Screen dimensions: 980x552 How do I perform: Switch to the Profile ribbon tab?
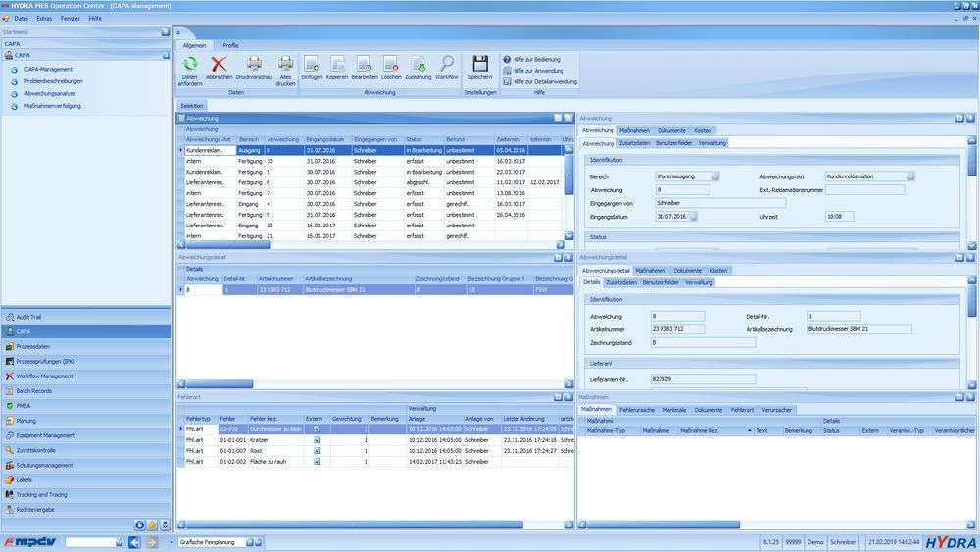coord(230,46)
